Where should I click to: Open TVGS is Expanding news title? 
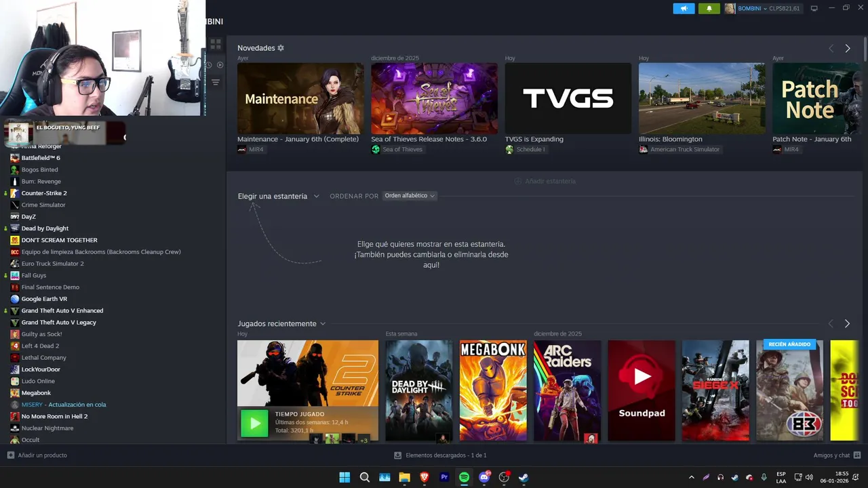[534, 139]
